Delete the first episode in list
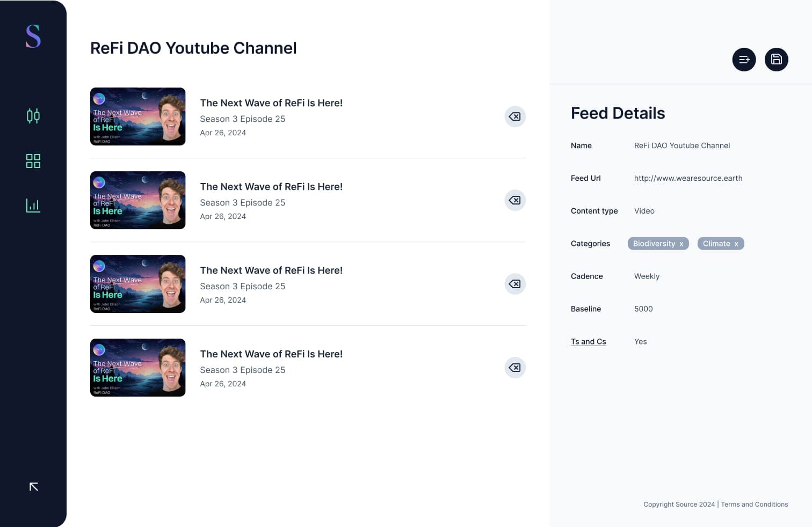Viewport: 812px width, 527px height. (x=514, y=116)
